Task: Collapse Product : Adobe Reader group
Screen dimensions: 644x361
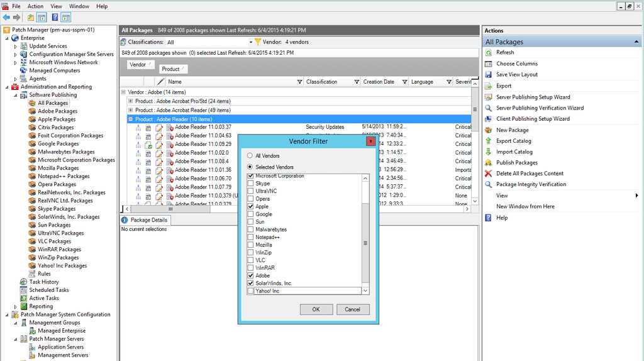Action: pos(131,119)
